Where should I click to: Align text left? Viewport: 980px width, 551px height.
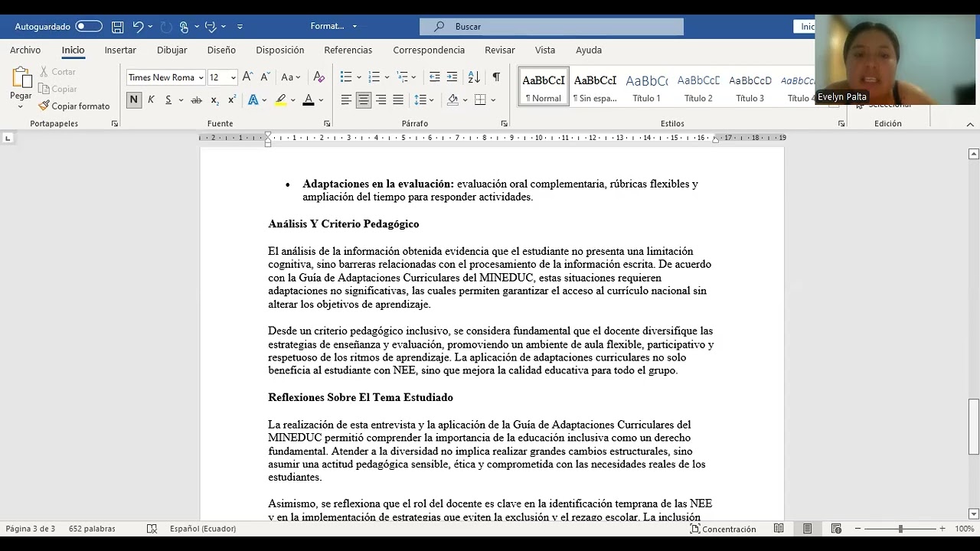tap(346, 100)
